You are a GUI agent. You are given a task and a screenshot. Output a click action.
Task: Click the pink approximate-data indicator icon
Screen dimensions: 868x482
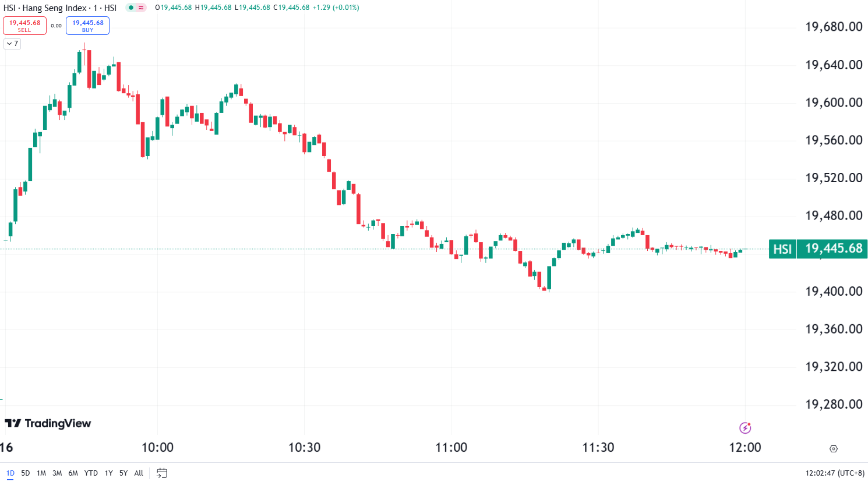click(141, 8)
